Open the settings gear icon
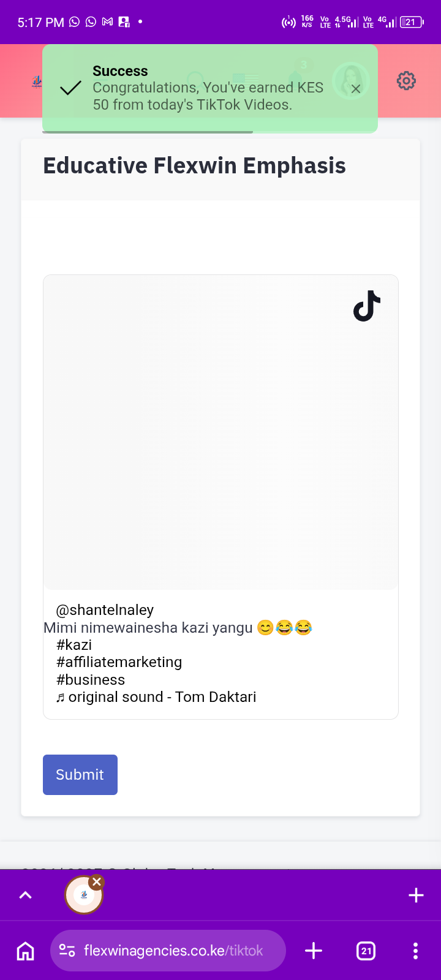This screenshot has height=980, width=441. coord(406,81)
